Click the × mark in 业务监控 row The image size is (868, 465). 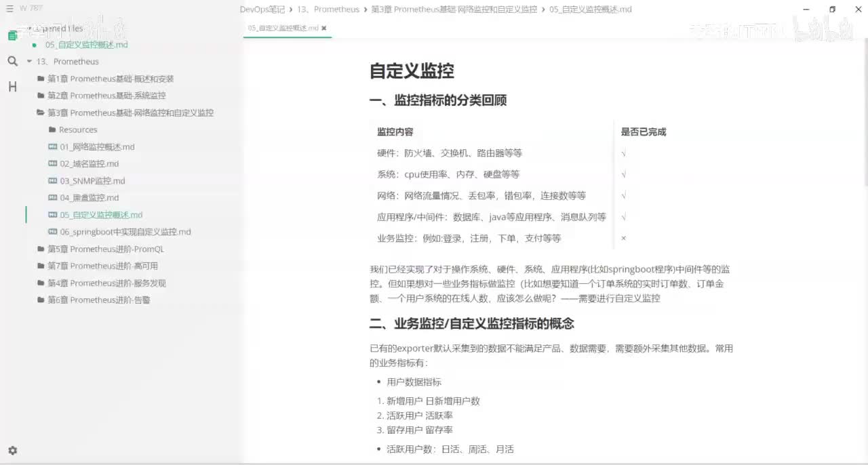(623, 239)
